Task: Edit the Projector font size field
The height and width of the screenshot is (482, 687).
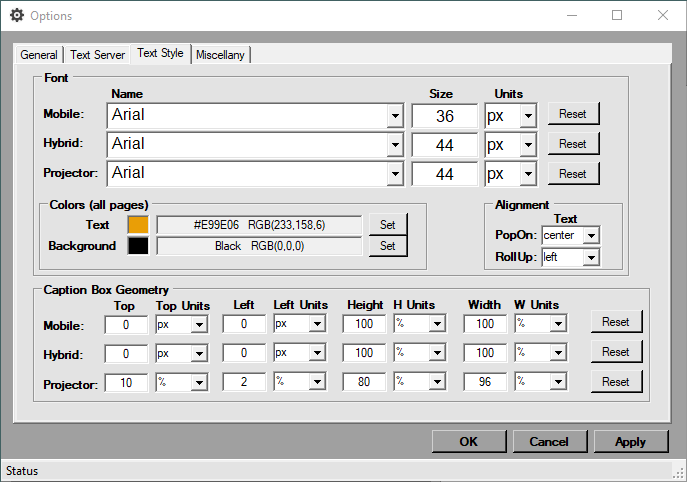Action: (x=444, y=174)
